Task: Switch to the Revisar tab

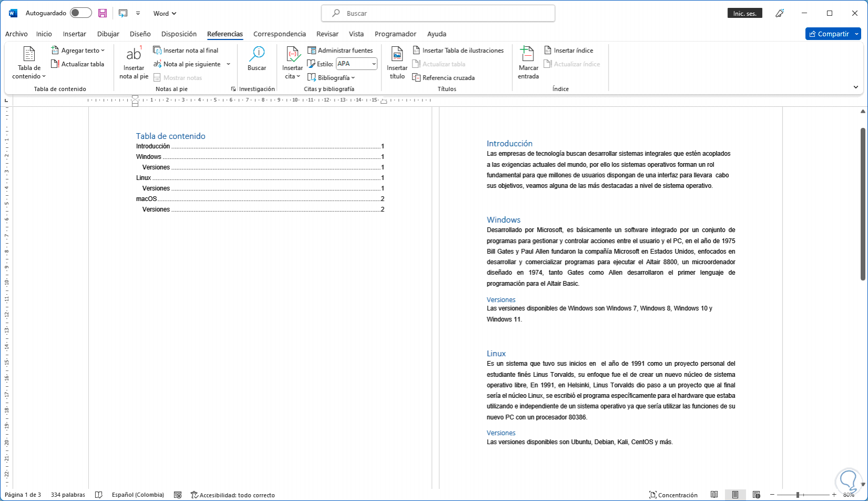Action: tap(327, 34)
